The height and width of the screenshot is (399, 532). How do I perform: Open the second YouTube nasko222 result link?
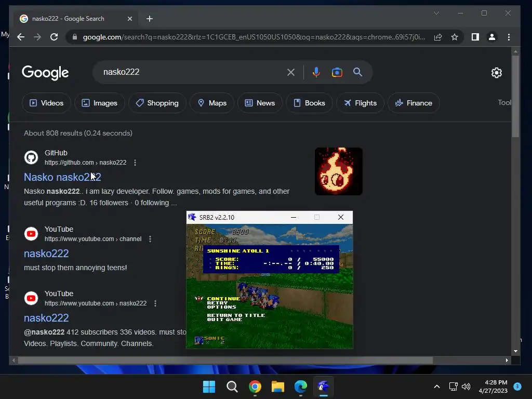(x=46, y=318)
